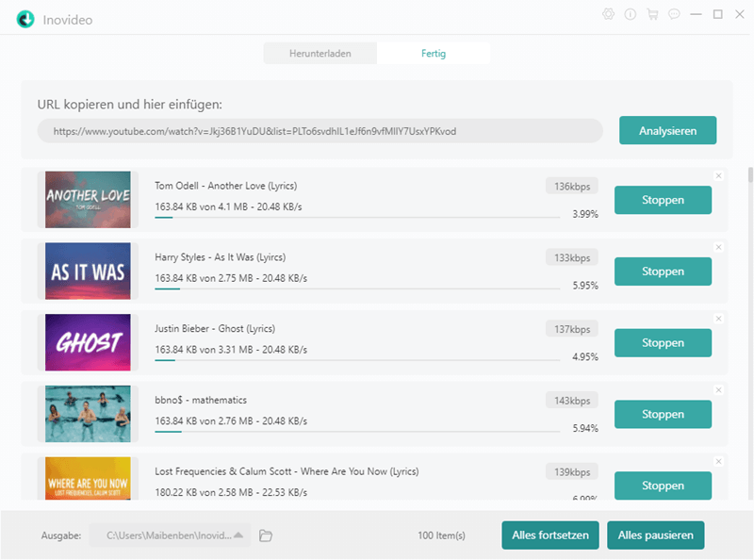Stop the Harry Styles As It Was download
The image size is (754, 560).
tap(663, 272)
